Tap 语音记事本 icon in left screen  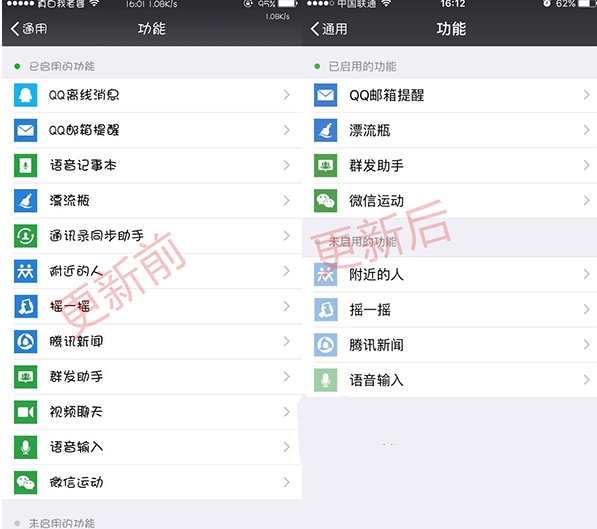pos(26,165)
